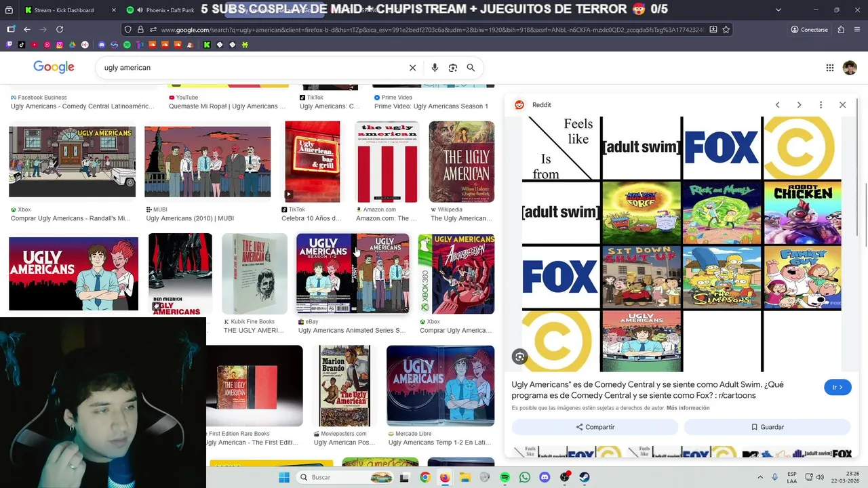Open Marlon Brando movie poster thumbnail
Screen dimensions: 868x488
[344, 386]
